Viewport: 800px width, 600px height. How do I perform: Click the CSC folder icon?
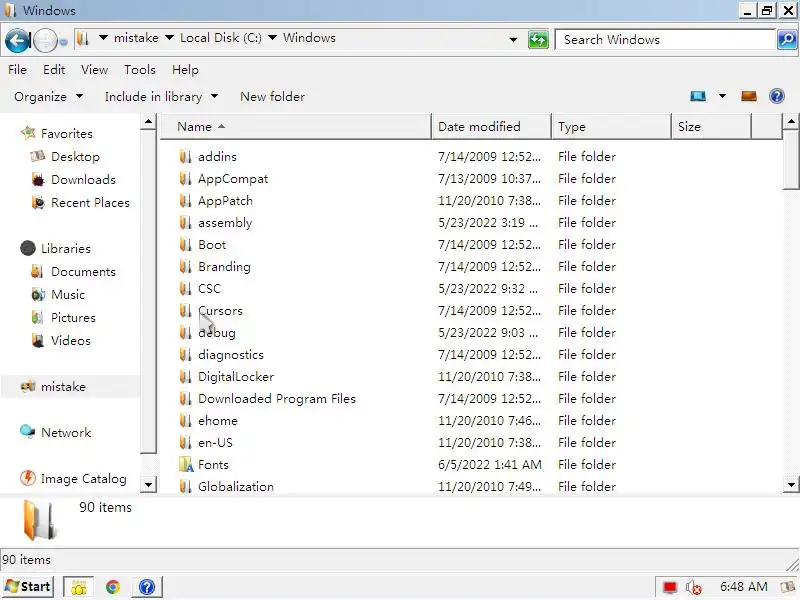[186, 288]
